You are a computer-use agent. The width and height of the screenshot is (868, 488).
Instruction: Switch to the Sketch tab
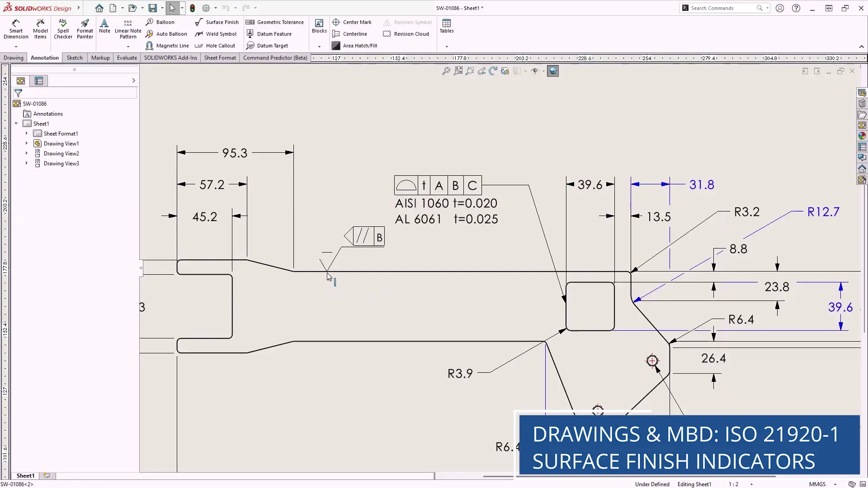point(74,57)
